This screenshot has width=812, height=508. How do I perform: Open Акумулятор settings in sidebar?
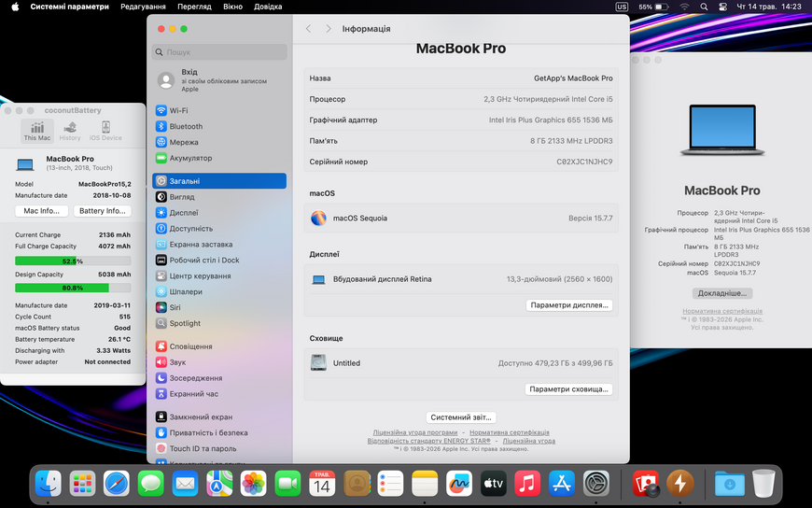(x=219, y=158)
